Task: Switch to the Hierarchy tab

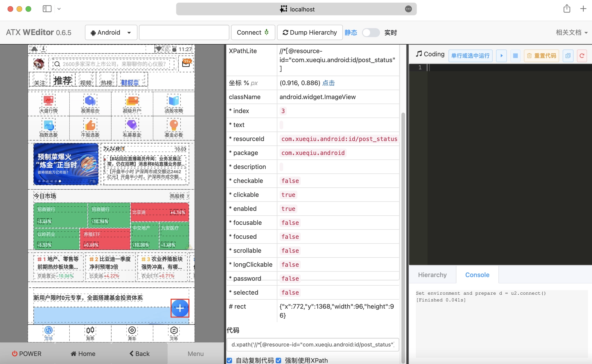Action: point(432,275)
